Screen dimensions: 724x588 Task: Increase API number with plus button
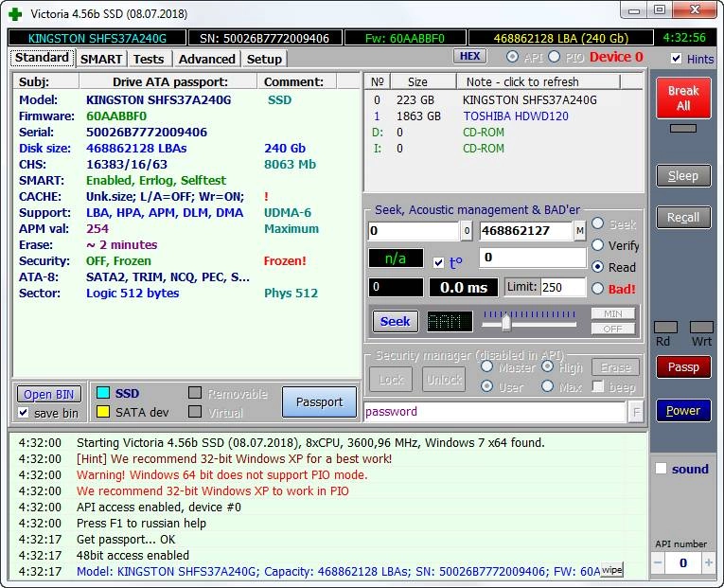[x=708, y=562]
